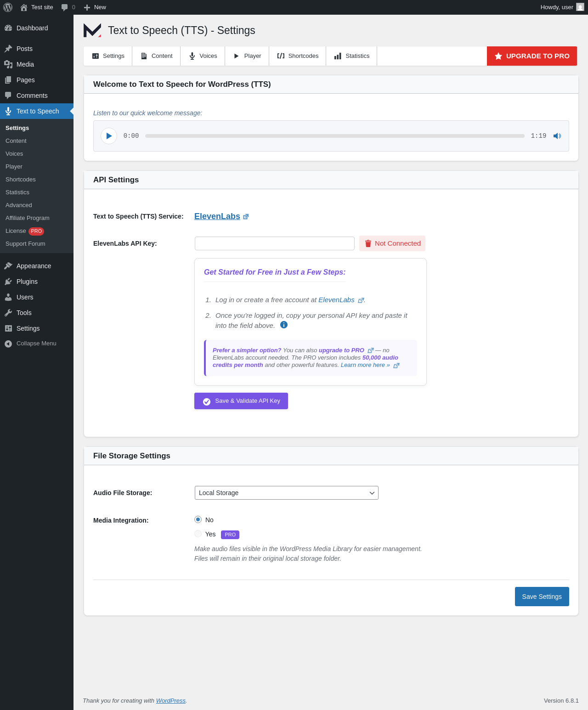Switch to the Shortcodes tab
The image size is (588, 710).
[298, 56]
